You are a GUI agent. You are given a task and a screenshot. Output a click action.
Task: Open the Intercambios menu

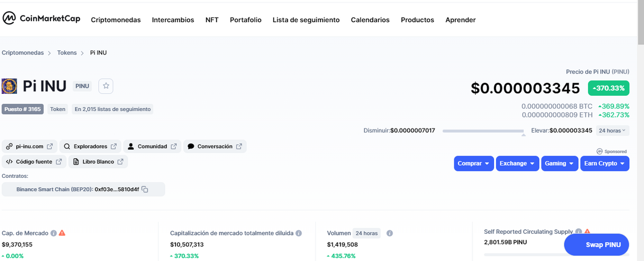pyautogui.click(x=173, y=20)
